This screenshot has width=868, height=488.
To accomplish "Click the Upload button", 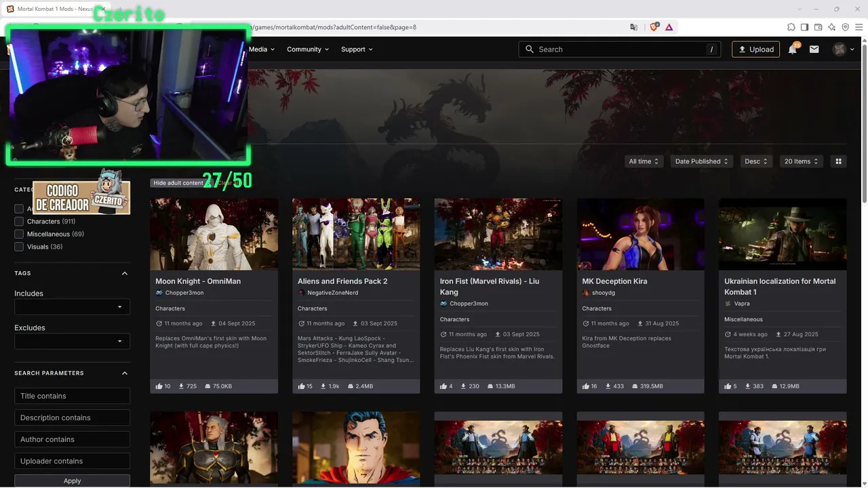I will coord(755,49).
